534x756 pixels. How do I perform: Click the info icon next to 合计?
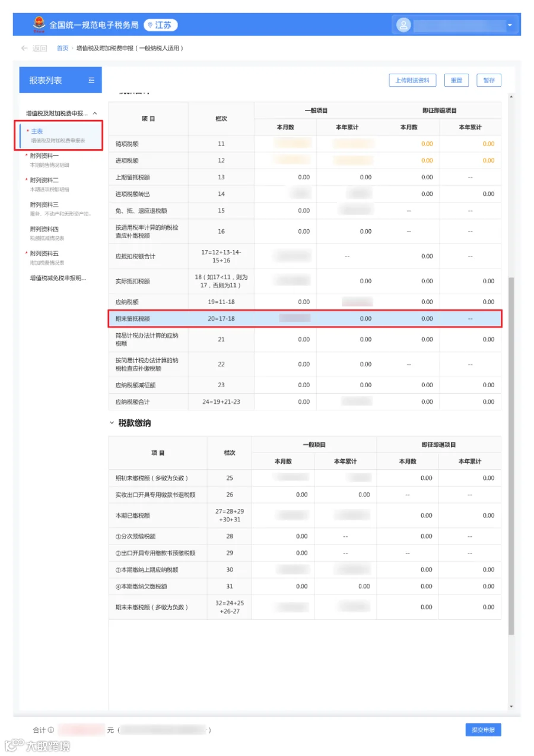tap(51, 730)
